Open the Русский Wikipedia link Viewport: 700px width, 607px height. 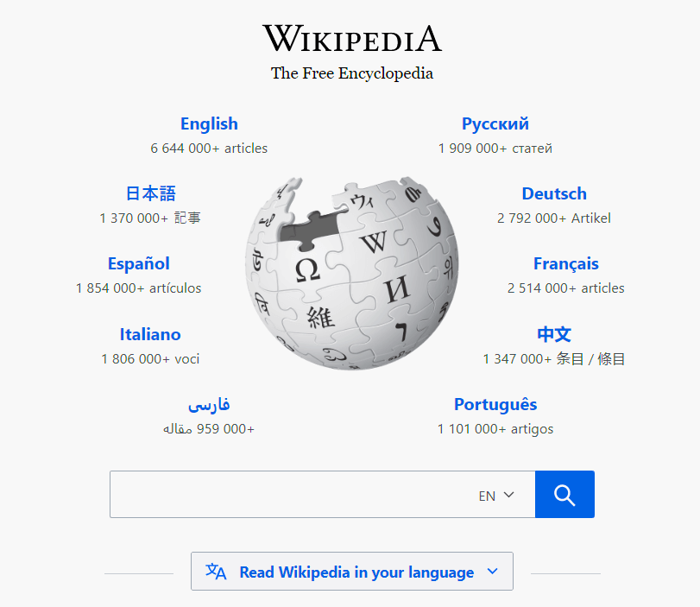(495, 123)
